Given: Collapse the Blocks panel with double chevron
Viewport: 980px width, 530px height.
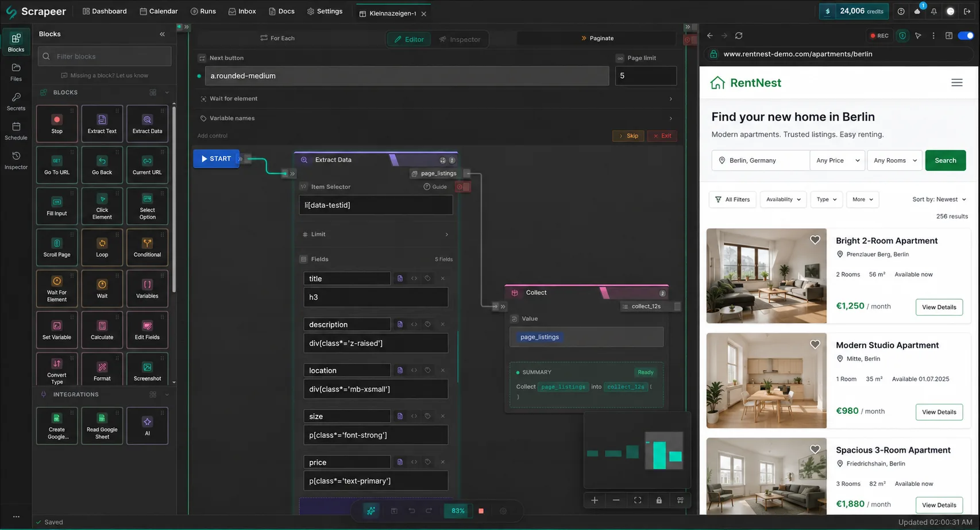Looking at the screenshot, I should 163,34.
